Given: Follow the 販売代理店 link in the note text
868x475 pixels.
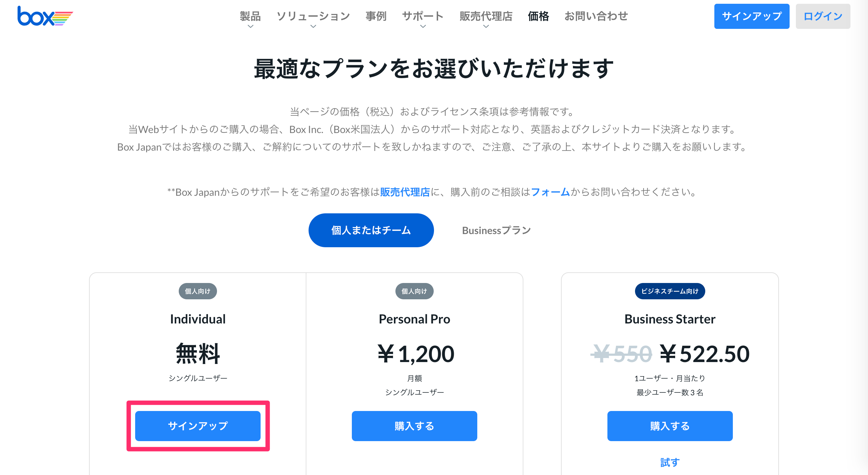Looking at the screenshot, I should point(405,192).
